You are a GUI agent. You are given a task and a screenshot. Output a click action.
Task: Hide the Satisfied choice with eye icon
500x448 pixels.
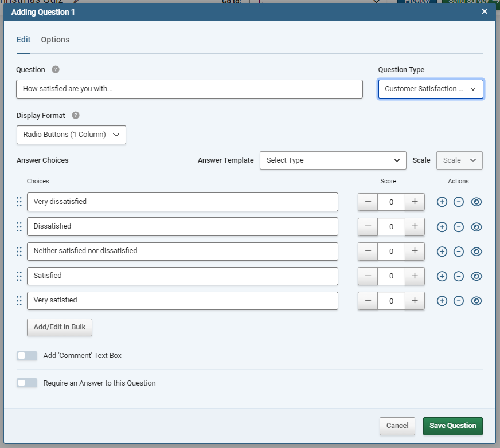(x=476, y=276)
